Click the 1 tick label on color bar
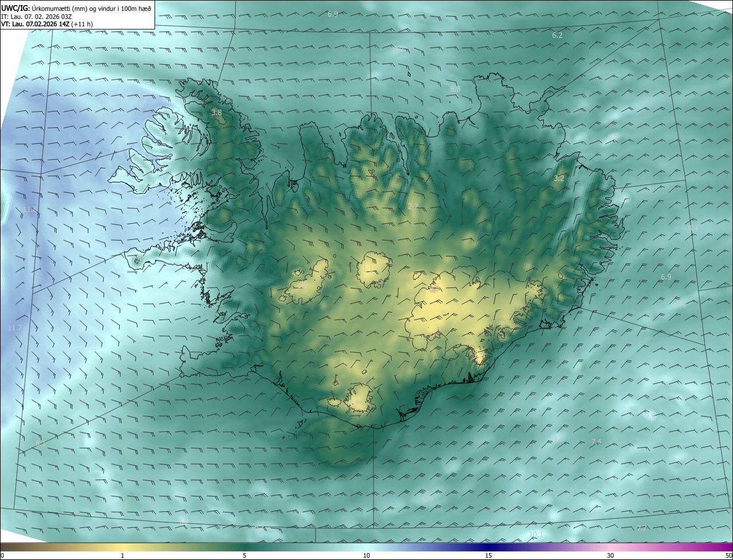 (123, 555)
